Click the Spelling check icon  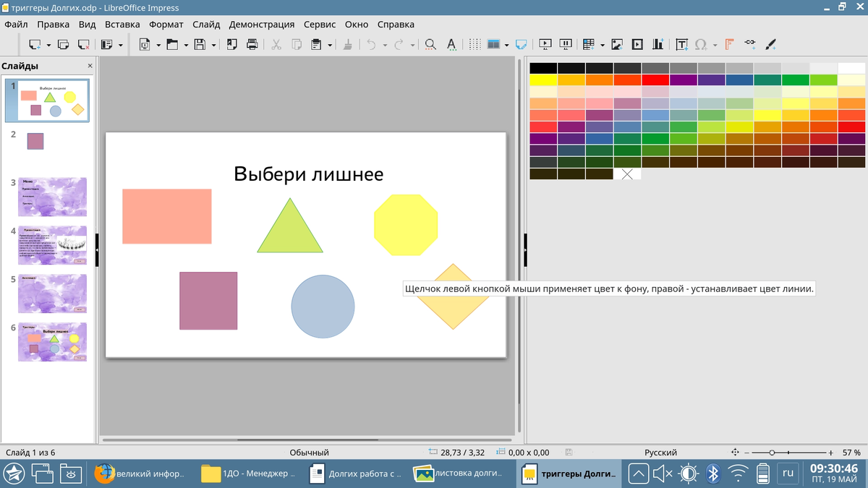click(x=451, y=44)
